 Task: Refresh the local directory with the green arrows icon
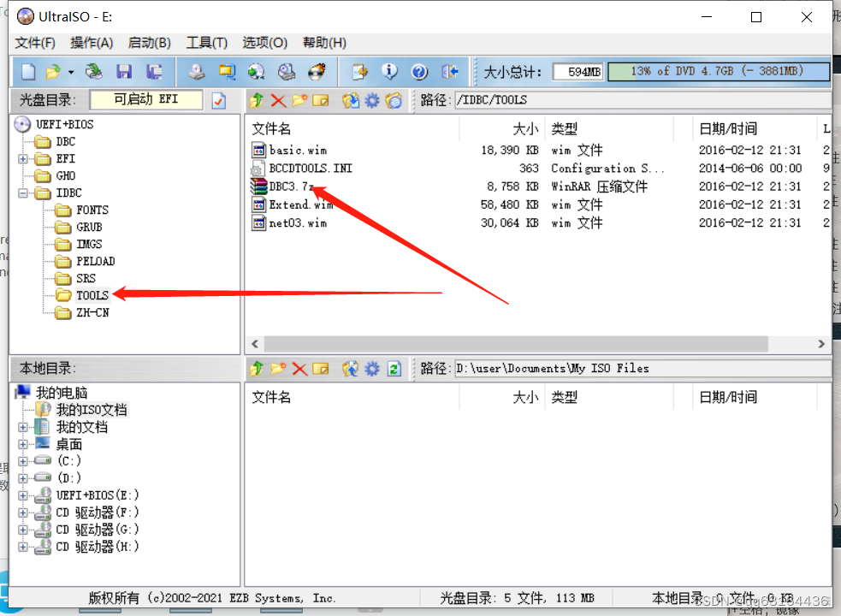(394, 369)
